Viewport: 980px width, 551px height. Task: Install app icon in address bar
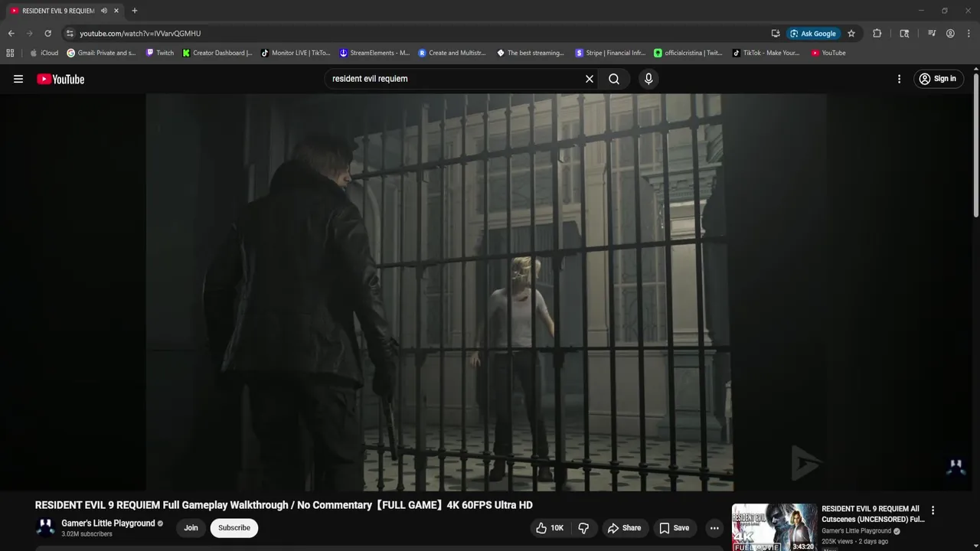(x=776, y=34)
